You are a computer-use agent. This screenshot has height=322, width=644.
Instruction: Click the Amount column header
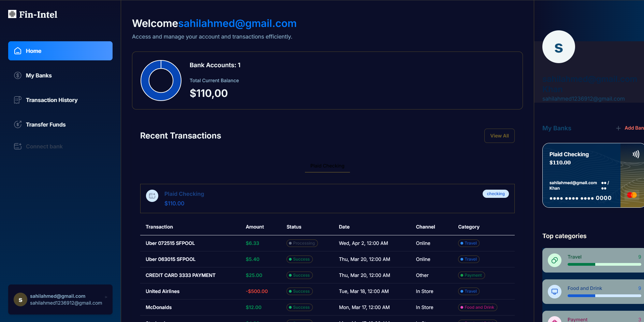(x=255, y=227)
